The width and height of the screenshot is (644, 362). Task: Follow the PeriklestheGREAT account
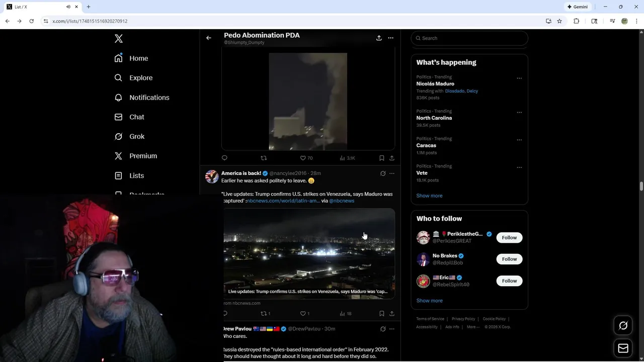coord(509,237)
